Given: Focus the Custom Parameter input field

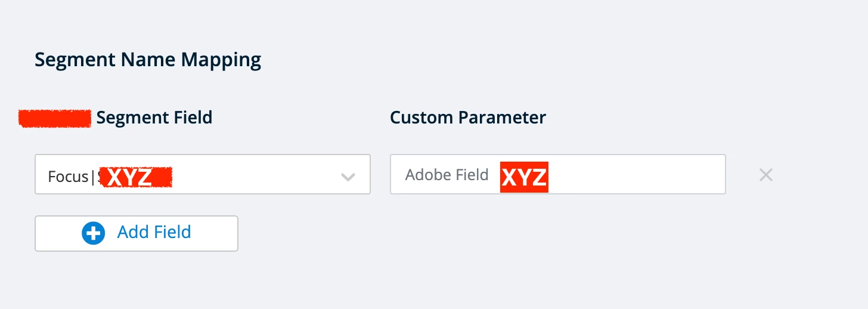Looking at the screenshot, I should click(626, 175).
